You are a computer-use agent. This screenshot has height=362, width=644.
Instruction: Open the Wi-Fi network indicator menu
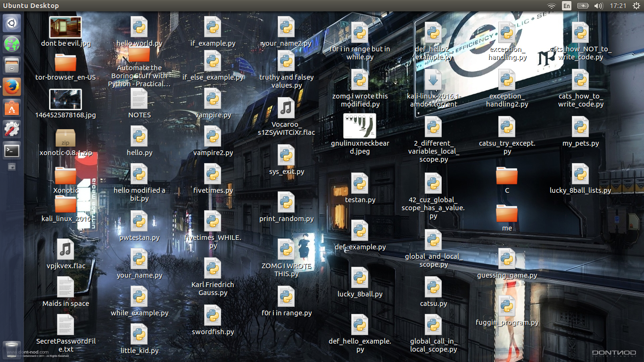(x=551, y=6)
